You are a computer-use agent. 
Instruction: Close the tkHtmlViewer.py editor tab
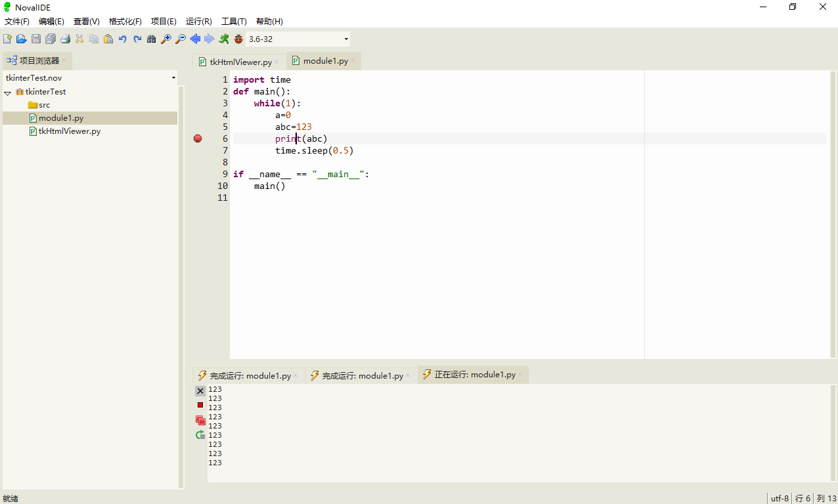[276, 62]
